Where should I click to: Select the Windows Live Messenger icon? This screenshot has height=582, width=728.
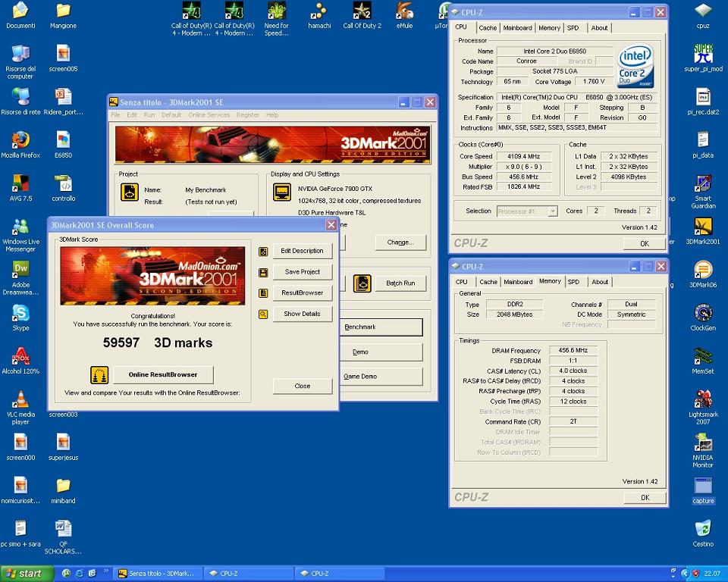[x=20, y=234]
